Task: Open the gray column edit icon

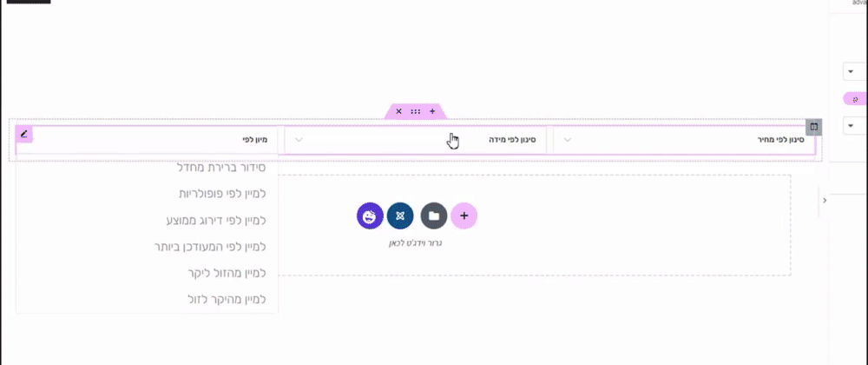Action: point(814,127)
